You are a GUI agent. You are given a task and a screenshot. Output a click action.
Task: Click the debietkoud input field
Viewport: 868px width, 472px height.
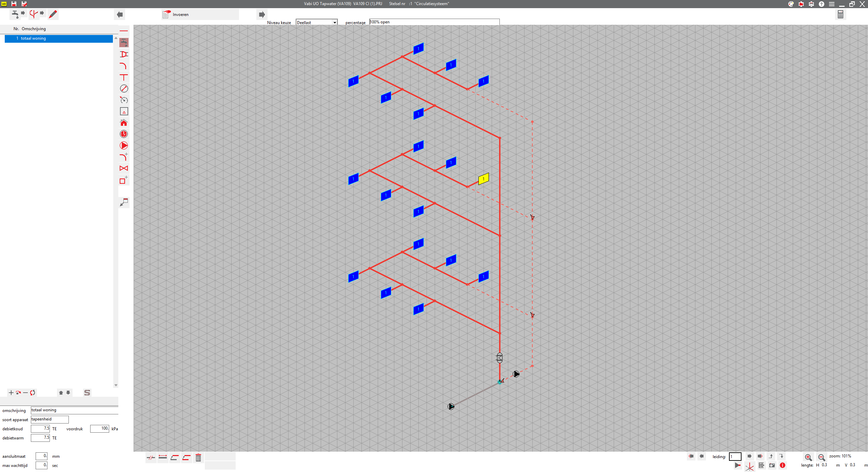point(40,429)
